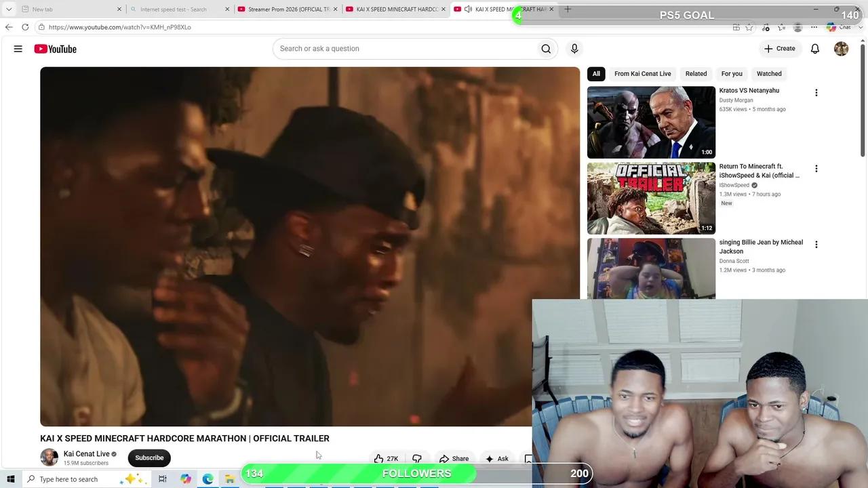
Task: Click the search magnifier button
Action: tap(546, 49)
